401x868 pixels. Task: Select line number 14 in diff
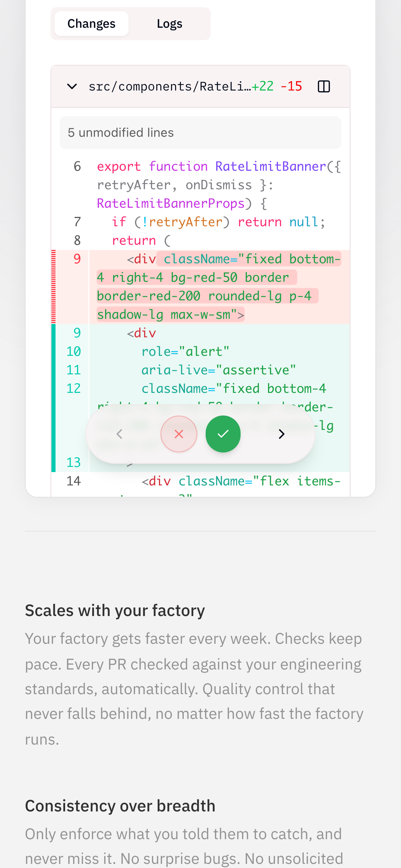pos(73,481)
